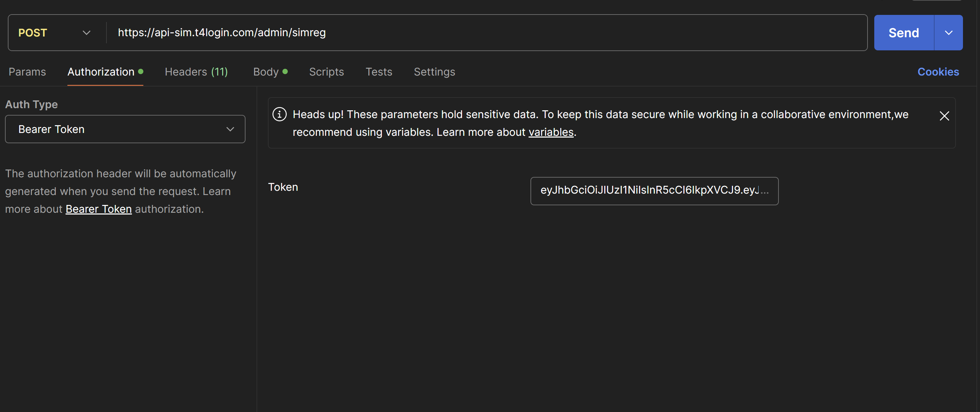Open the Bearer Token documentation link

pyautogui.click(x=99, y=209)
